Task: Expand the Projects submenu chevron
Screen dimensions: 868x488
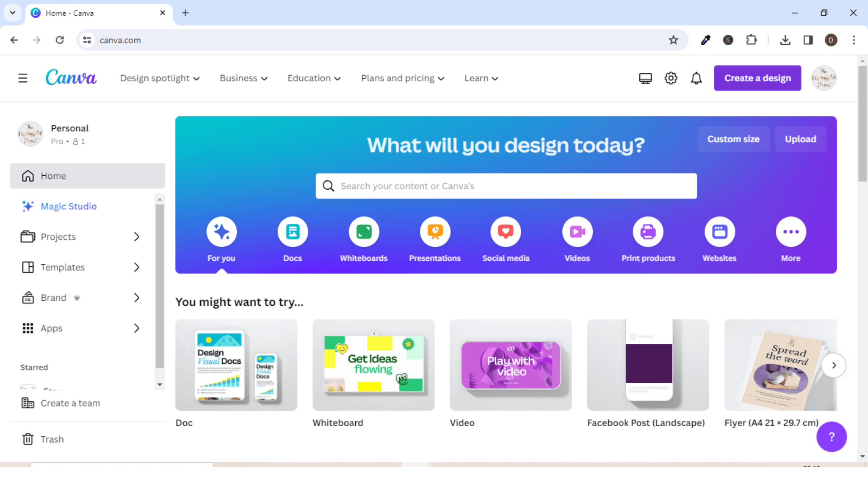Action: [137, 237]
